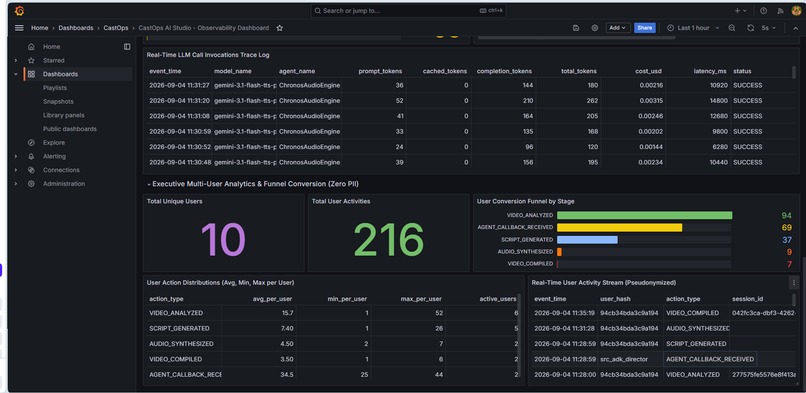
Task: Sort by avg_per_user column header
Action: click(273, 299)
